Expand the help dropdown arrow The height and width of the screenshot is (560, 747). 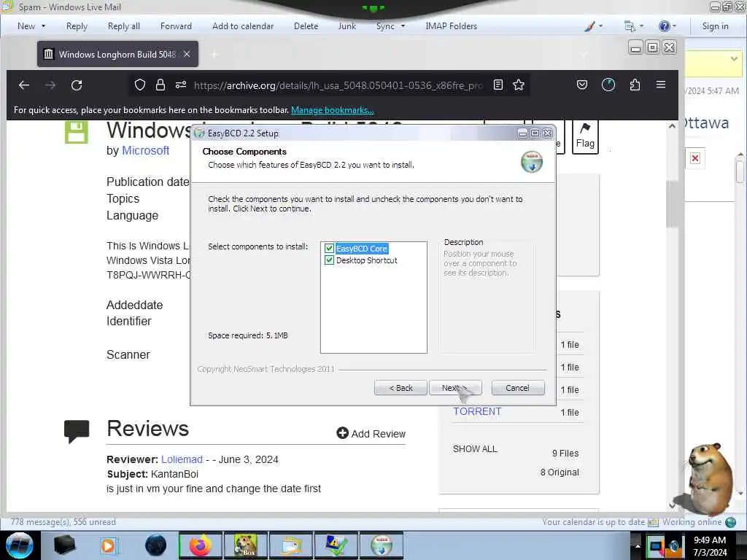[674, 26]
